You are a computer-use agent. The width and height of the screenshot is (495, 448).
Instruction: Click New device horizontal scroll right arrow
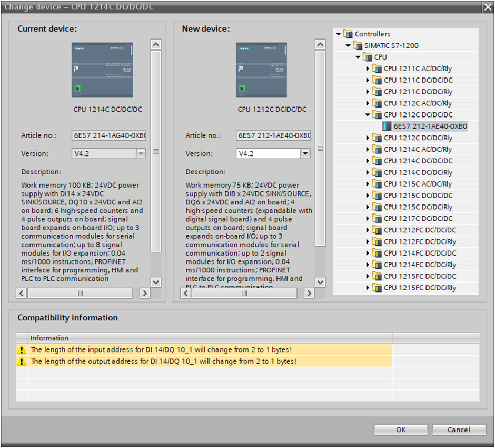pyautogui.click(x=309, y=293)
